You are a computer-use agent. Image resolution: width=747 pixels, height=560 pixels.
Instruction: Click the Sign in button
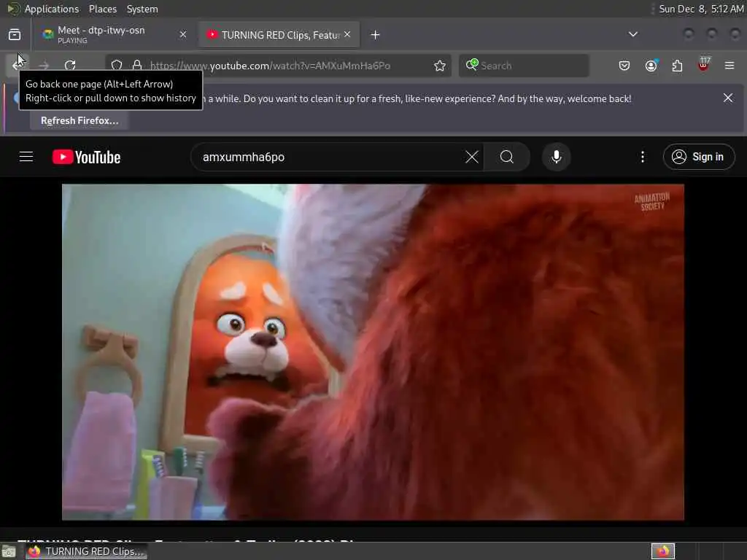699,157
